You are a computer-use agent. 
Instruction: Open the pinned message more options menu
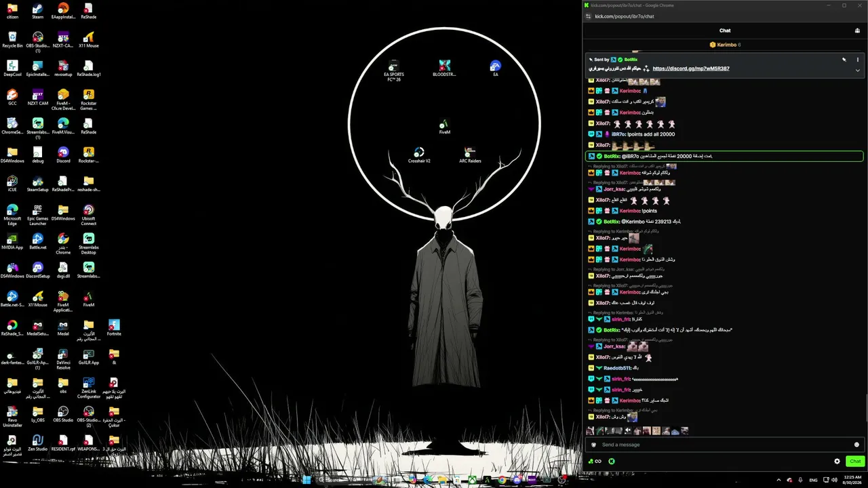(x=857, y=60)
